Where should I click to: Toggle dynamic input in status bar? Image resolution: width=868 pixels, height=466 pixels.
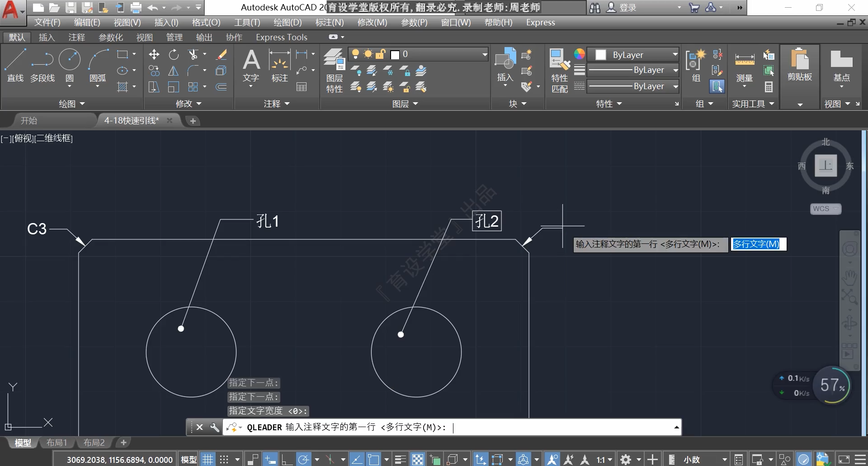[270, 460]
